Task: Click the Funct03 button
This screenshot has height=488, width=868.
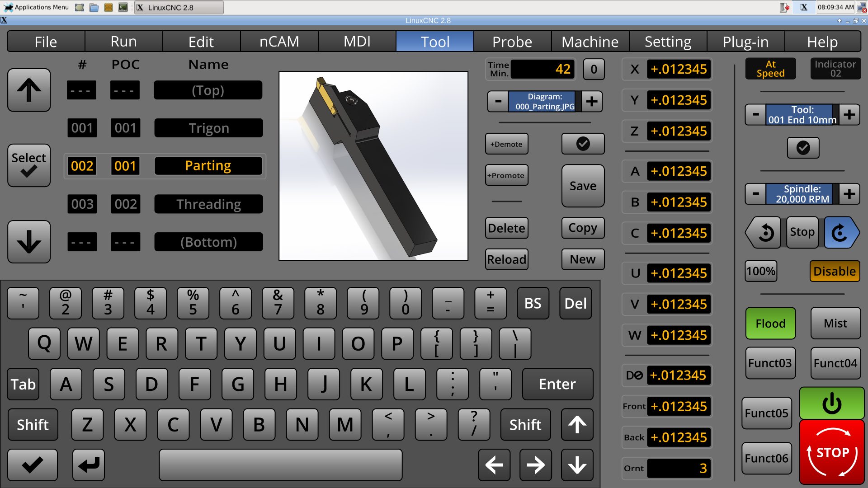Action: pyautogui.click(x=770, y=363)
